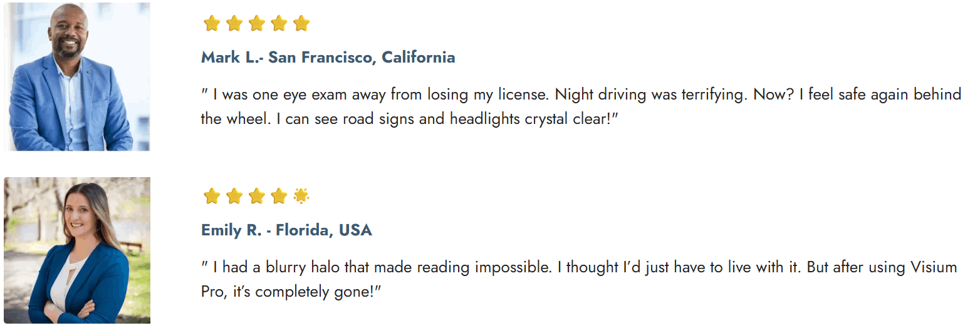This screenshot has height=328, width=980.
Task: Click Mark's review about night driving
Action: click(580, 106)
